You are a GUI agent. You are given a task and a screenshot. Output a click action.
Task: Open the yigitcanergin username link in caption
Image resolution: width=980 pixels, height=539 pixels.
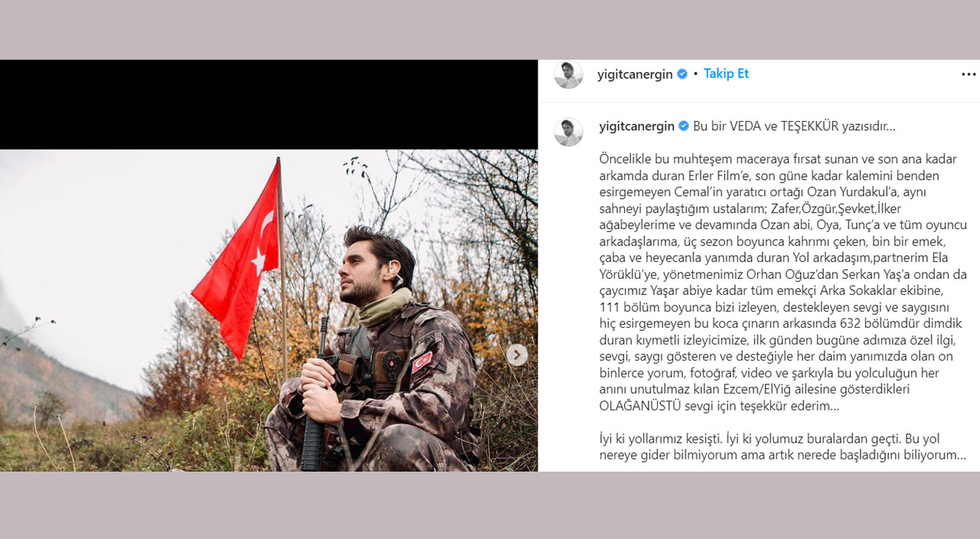[636, 126]
